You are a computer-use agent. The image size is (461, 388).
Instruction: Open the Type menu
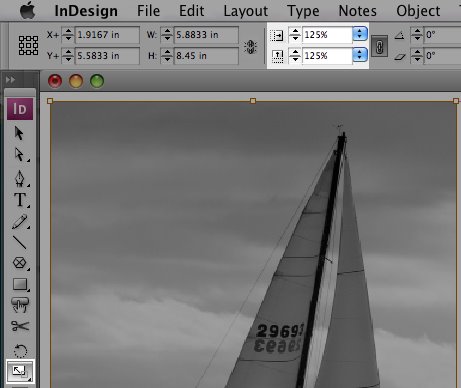[x=303, y=11]
